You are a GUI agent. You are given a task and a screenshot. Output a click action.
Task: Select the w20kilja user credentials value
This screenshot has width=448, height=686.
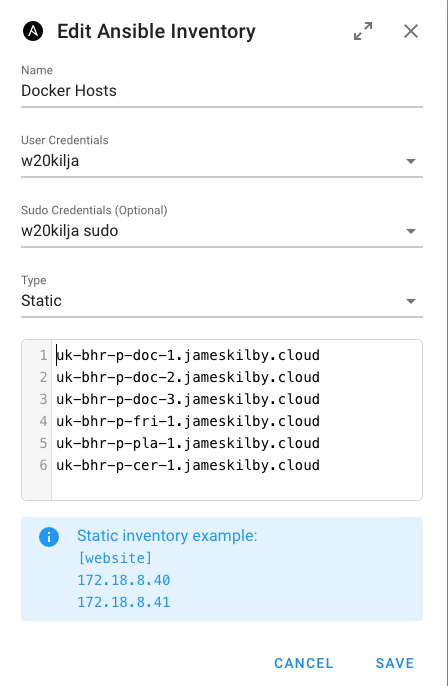[x=50, y=161]
